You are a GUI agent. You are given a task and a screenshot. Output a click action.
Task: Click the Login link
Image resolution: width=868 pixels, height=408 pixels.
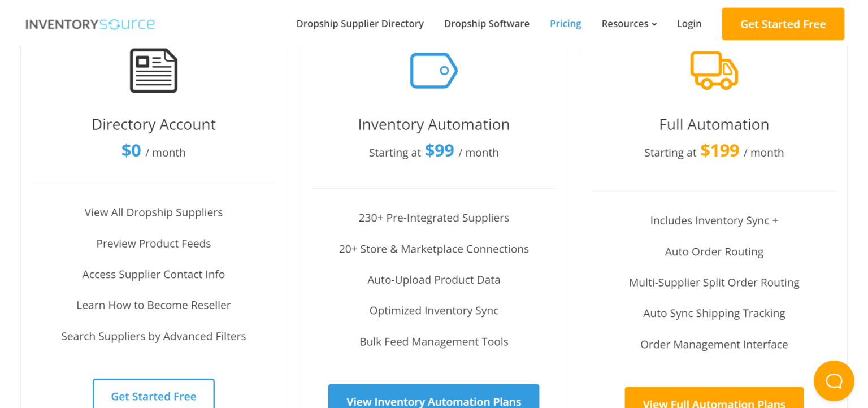(689, 24)
